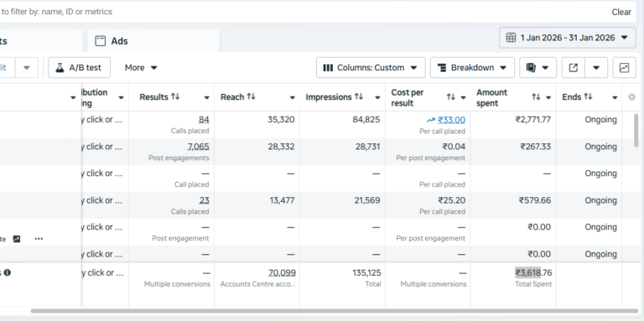
Task: Expand the export options arrow
Action: (x=596, y=68)
